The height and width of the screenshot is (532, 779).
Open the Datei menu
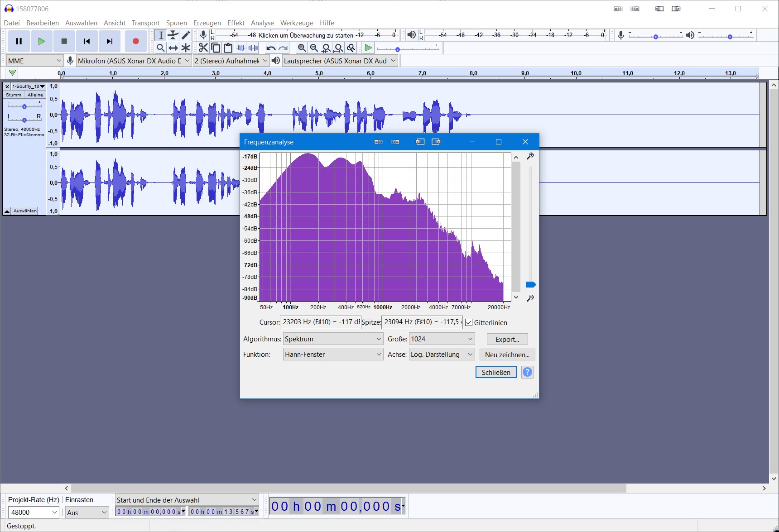12,23
